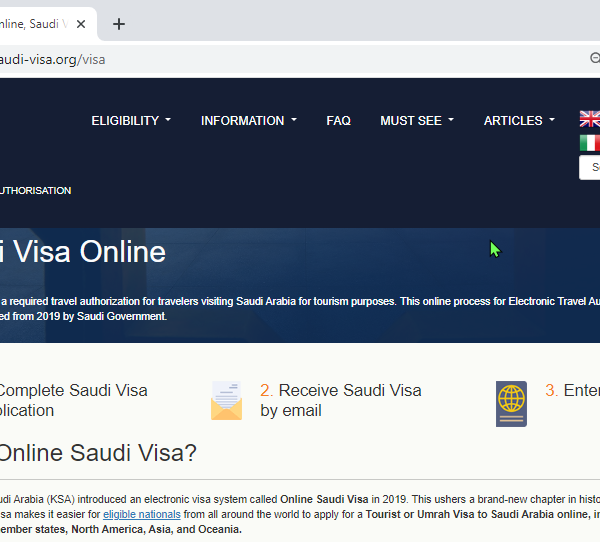The width and height of the screenshot is (600, 542).
Task: Click the 'Receive Saudi Visa by email' step
Action: point(340,400)
